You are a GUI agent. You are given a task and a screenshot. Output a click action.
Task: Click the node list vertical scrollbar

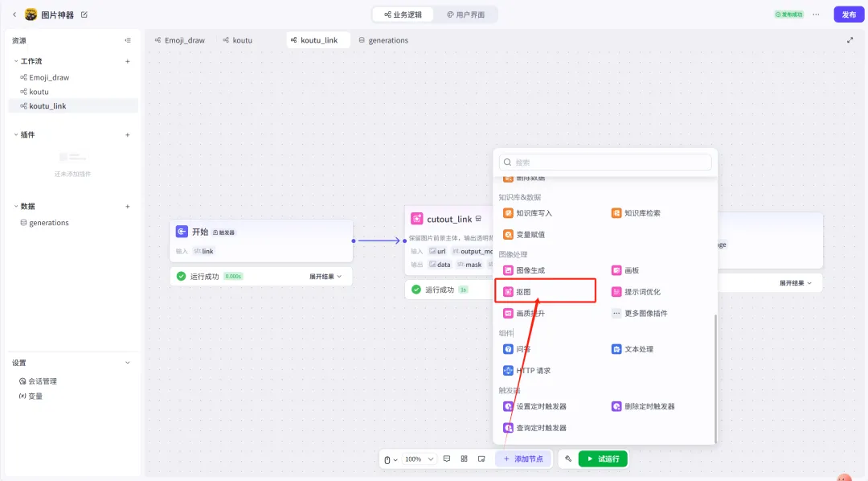[714, 378]
